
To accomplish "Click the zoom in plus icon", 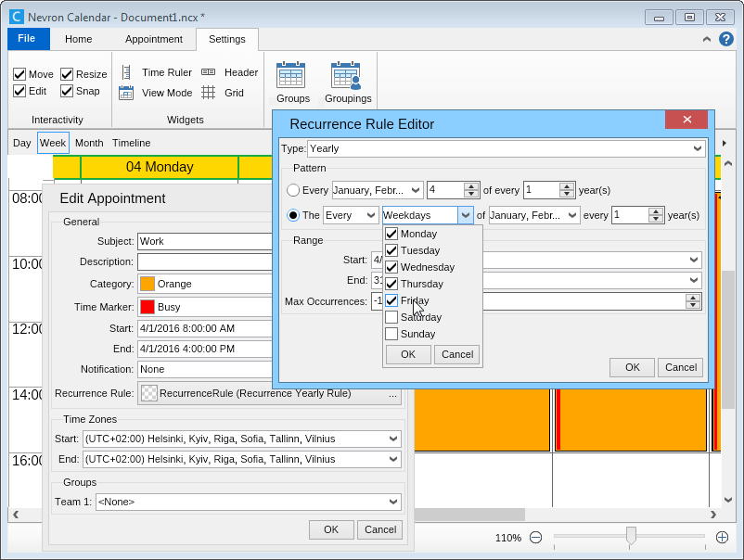I will tap(722, 537).
